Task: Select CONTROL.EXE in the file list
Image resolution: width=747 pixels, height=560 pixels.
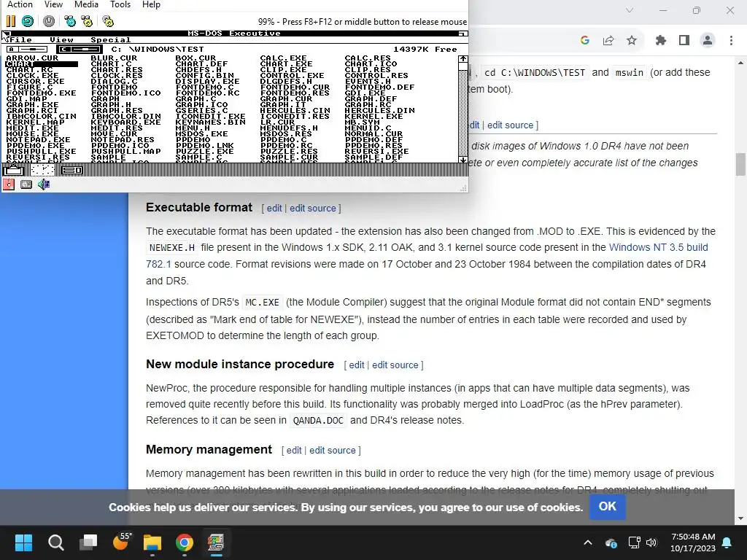Action: pyautogui.click(x=292, y=76)
